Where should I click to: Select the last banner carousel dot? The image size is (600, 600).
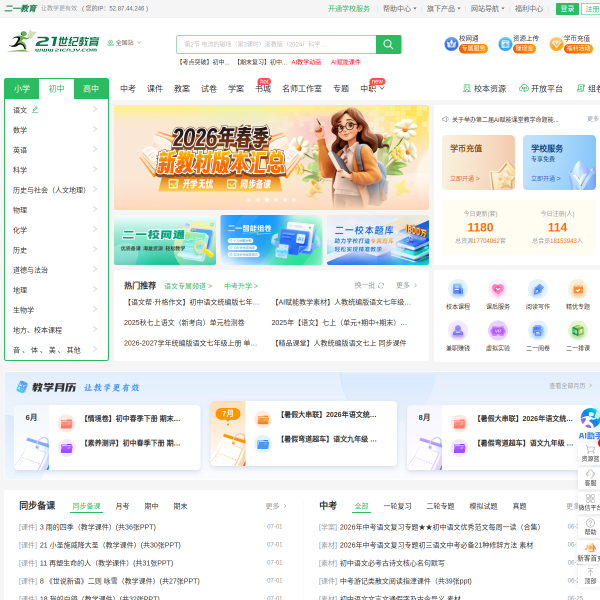[x=294, y=200]
